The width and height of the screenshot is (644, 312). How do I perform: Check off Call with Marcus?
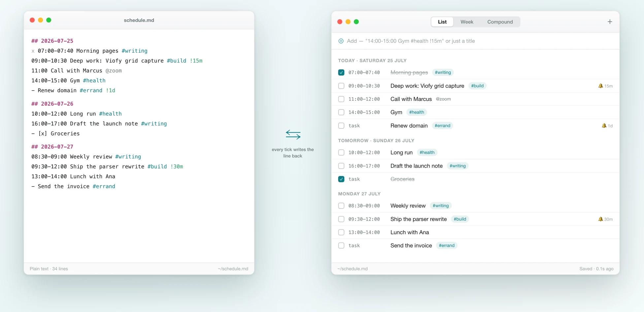(341, 99)
